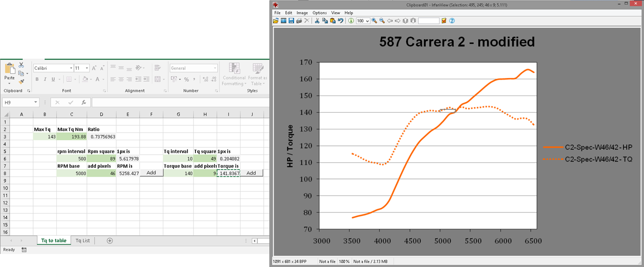644x267 pixels.
Task: Show image information in IrfanView
Action: coord(351,21)
